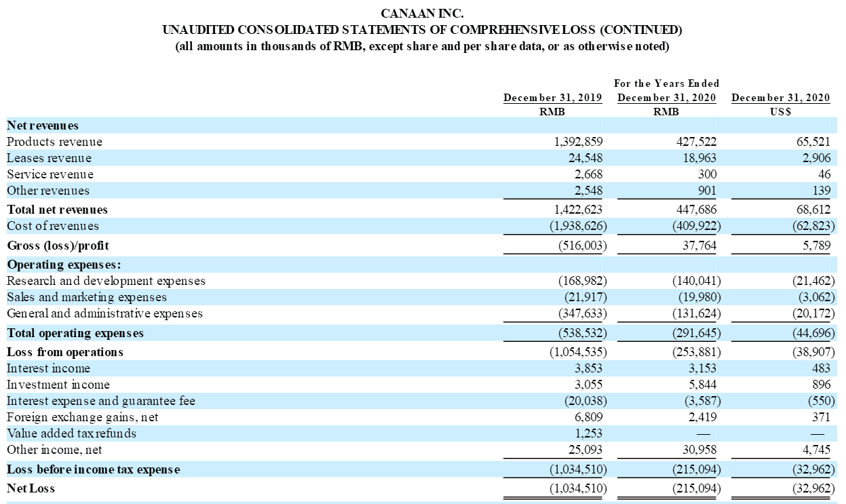
Task: Select the 5,789 US$ gross profit
Action: point(816,246)
